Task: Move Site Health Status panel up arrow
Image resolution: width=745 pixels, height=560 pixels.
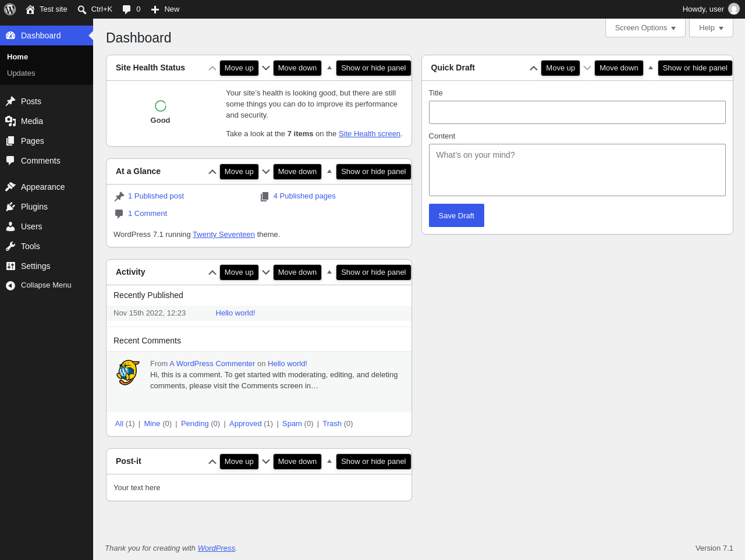Action: pyautogui.click(x=212, y=68)
